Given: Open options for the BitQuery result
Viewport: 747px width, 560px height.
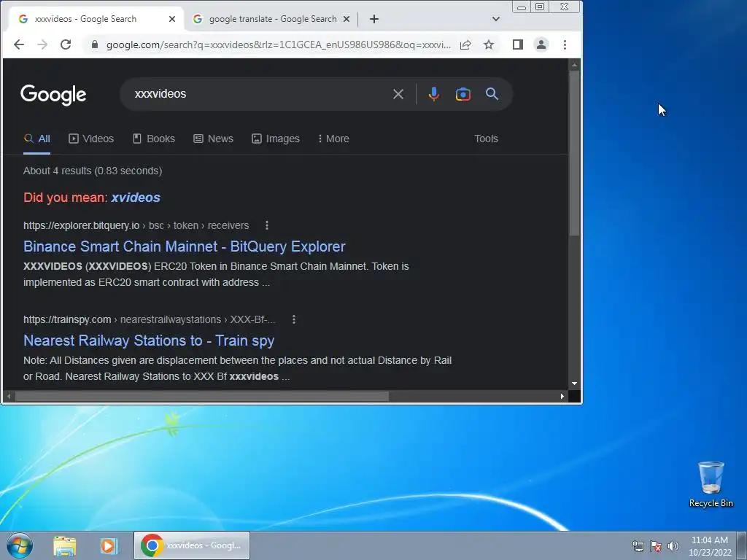Looking at the screenshot, I should point(267,225).
